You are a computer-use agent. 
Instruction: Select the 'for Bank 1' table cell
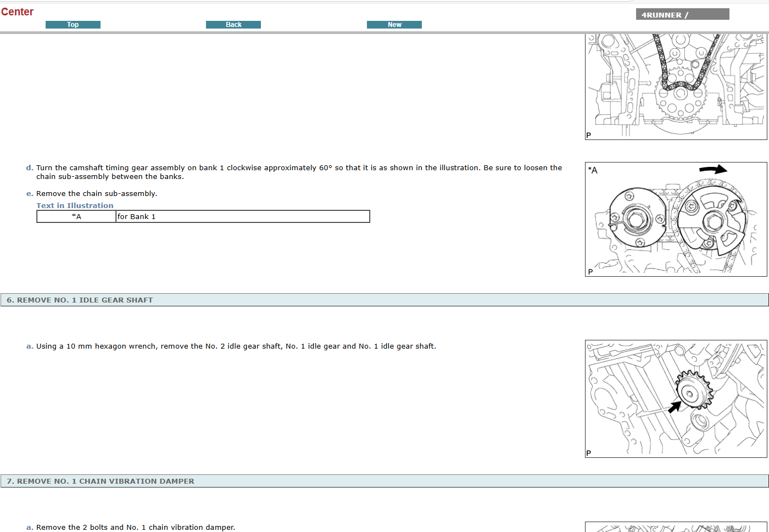point(242,217)
